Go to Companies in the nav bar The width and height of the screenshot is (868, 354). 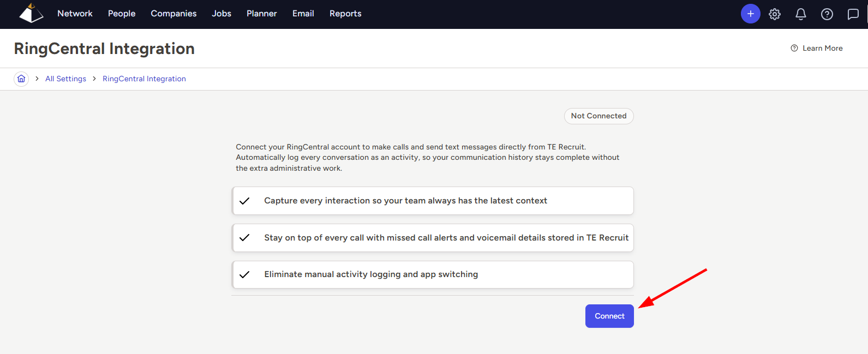pyautogui.click(x=173, y=14)
